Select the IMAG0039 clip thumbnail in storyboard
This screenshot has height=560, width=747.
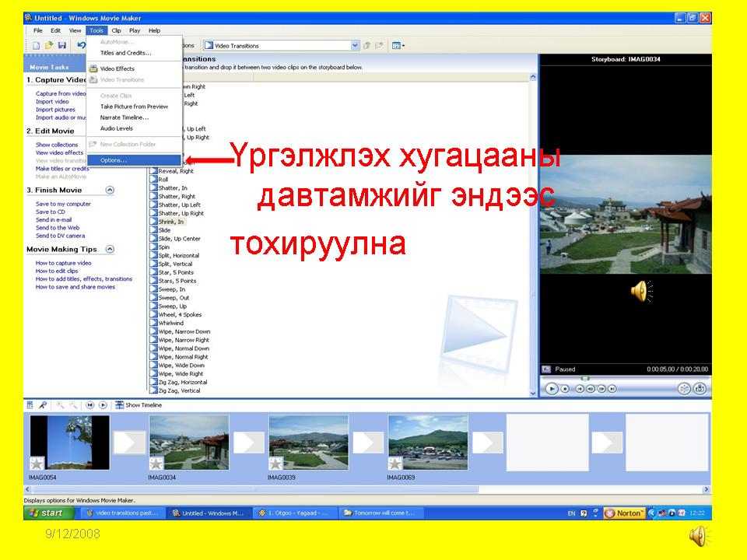[x=308, y=442]
